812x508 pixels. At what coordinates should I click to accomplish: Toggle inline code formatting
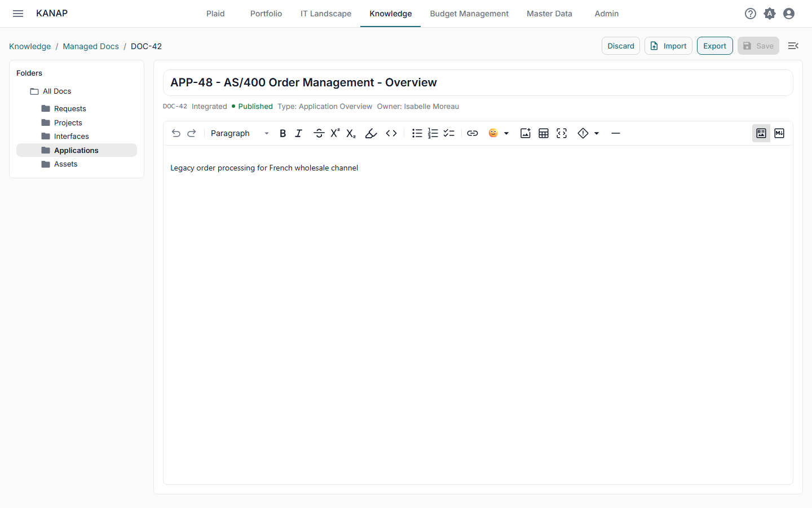(391, 133)
